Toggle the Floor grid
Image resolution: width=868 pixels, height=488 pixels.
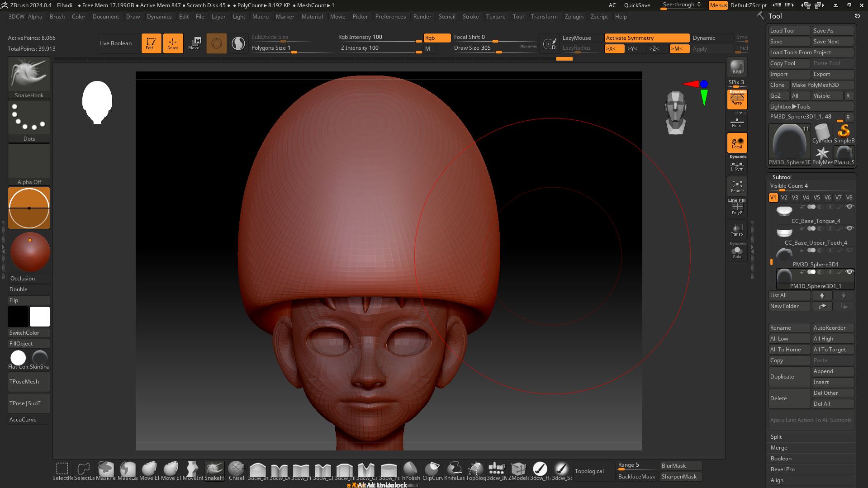coord(737,121)
